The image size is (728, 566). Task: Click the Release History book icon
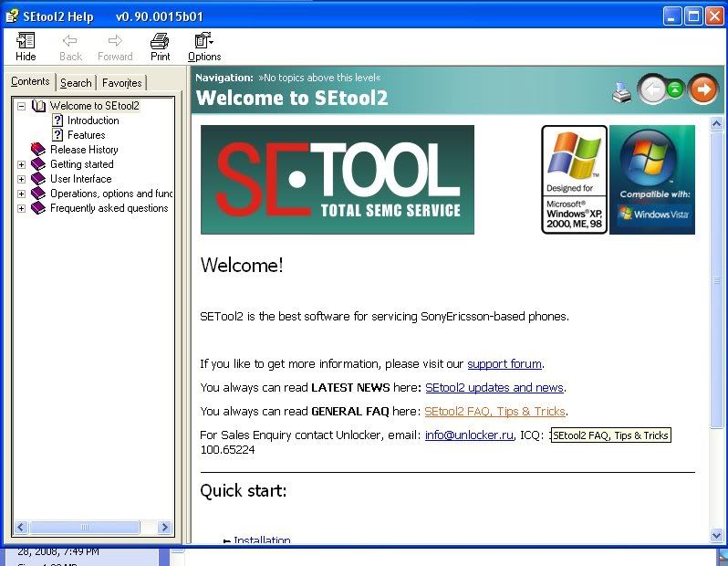pos(38,149)
